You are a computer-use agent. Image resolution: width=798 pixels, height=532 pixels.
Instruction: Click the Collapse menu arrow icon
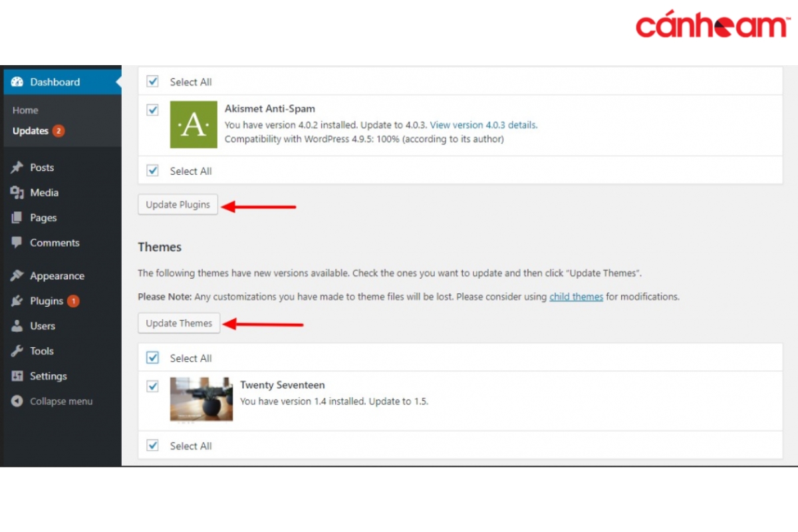pyautogui.click(x=17, y=402)
